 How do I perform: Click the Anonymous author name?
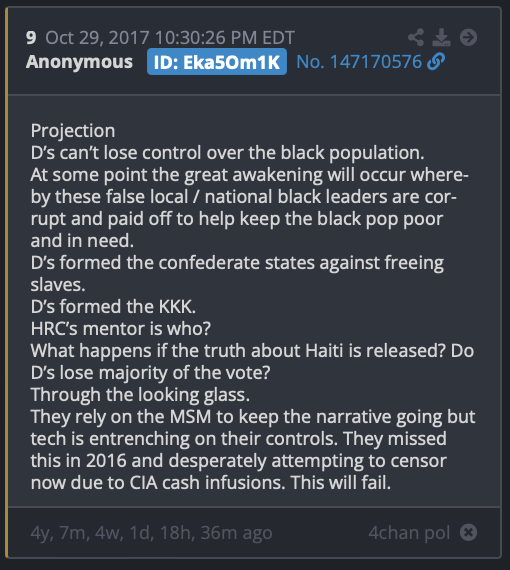79,62
